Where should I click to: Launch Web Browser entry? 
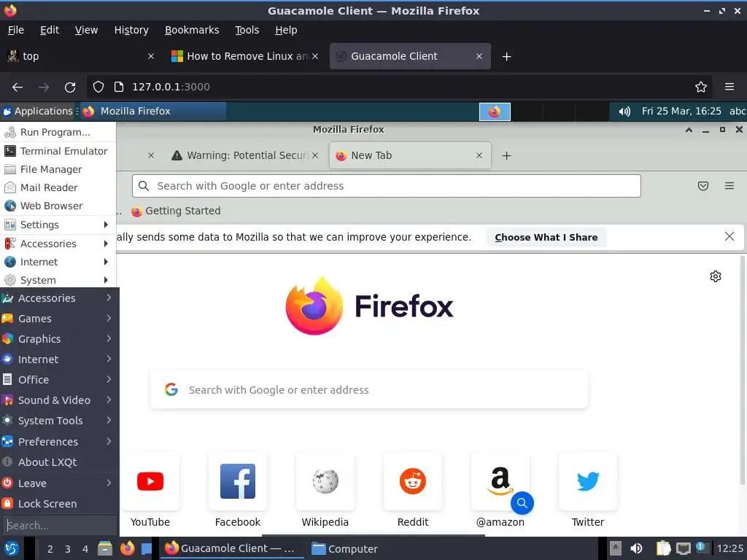point(58,206)
